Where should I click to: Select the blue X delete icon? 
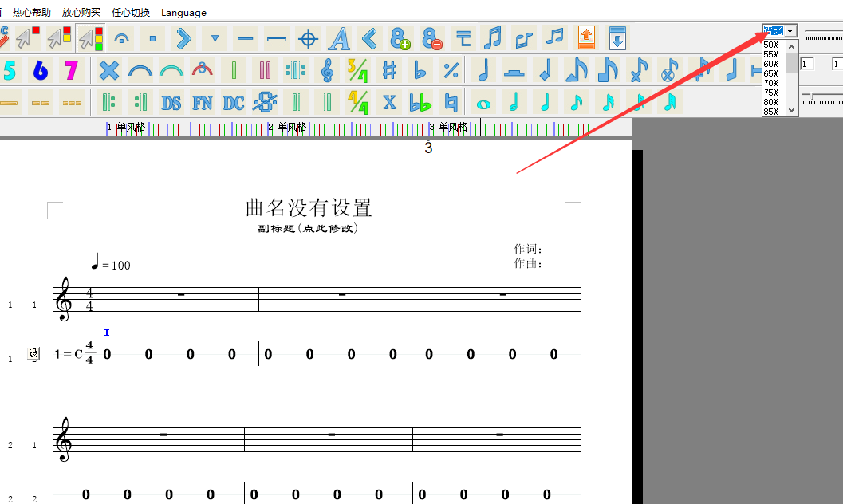click(108, 70)
